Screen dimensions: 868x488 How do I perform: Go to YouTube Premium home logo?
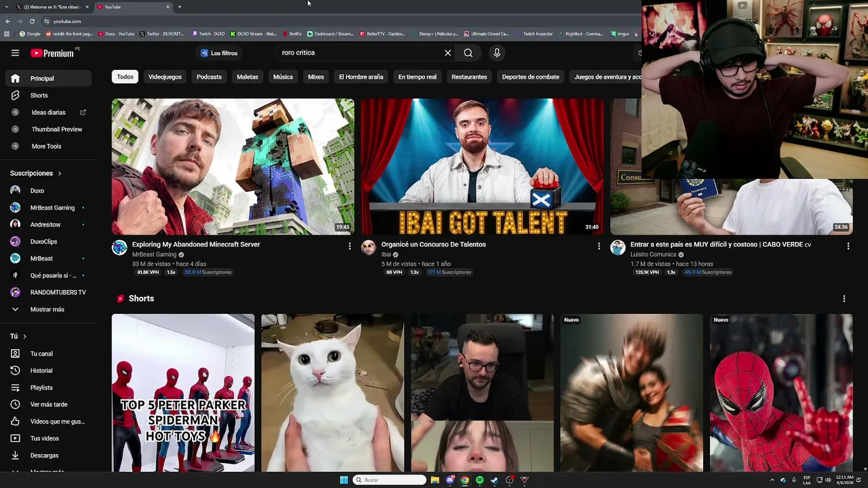click(53, 53)
